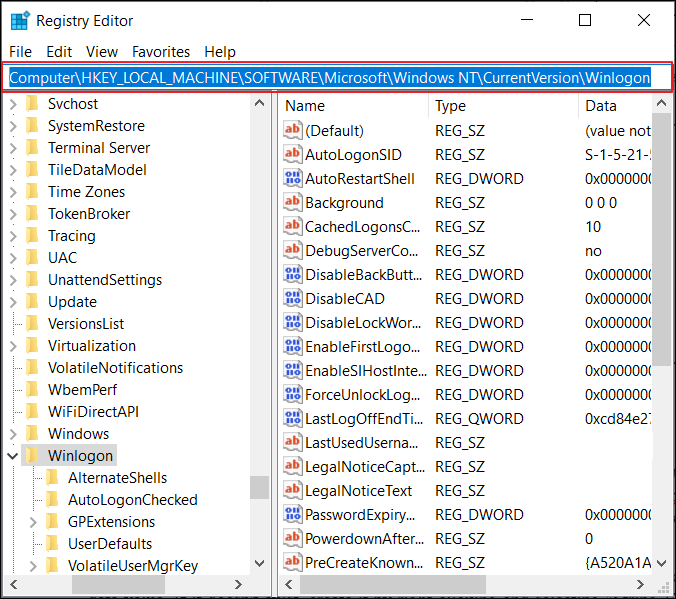Sort values by the Type column header
This screenshot has width=676, height=599.
[503, 106]
